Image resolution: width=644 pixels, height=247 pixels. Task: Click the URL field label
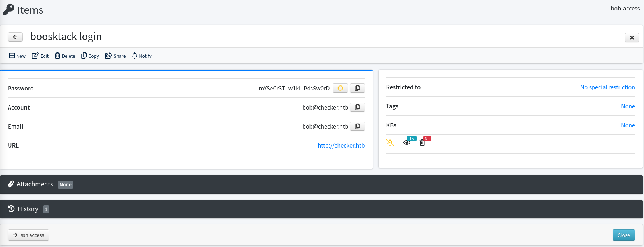click(13, 146)
